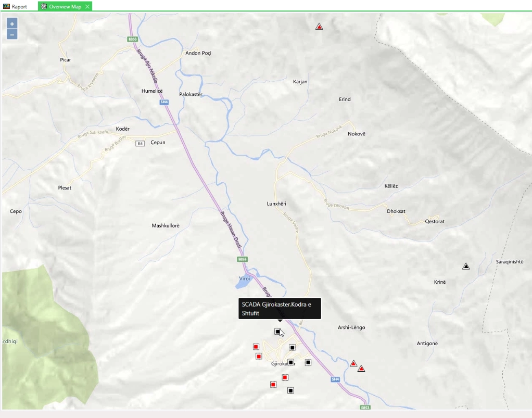Select black square overlapping Gjirokastër label
The width and height of the screenshot is (532, 418).
tap(290, 362)
